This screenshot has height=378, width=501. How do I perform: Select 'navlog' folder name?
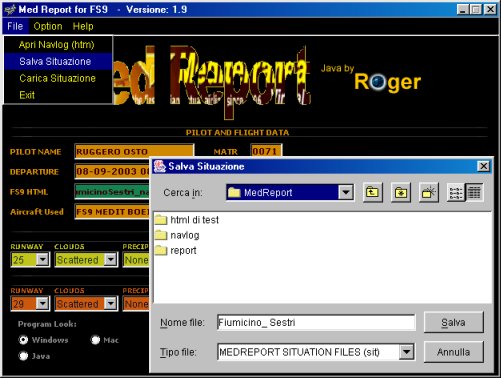[x=185, y=235]
